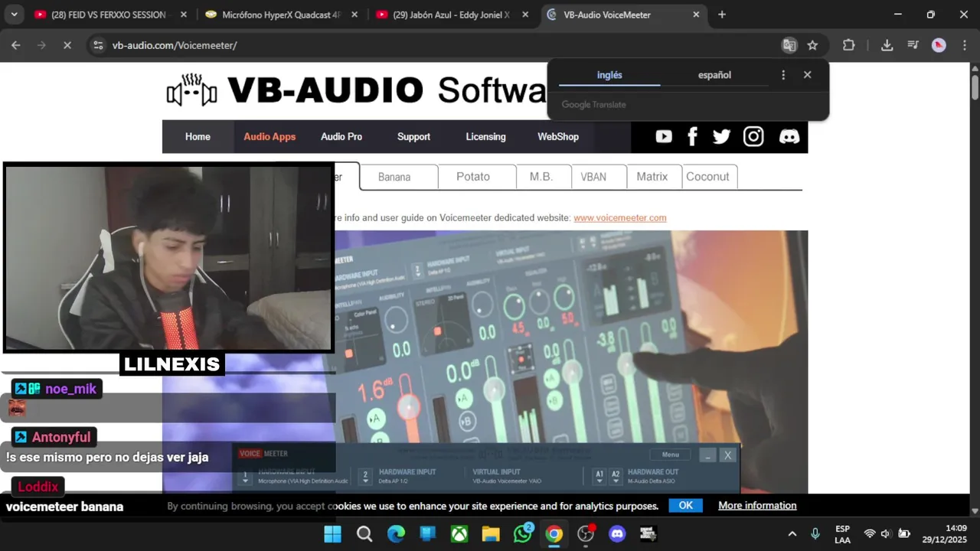This screenshot has height=551, width=980.
Task: Open VB-Audio Instagram icon
Action: click(753, 136)
